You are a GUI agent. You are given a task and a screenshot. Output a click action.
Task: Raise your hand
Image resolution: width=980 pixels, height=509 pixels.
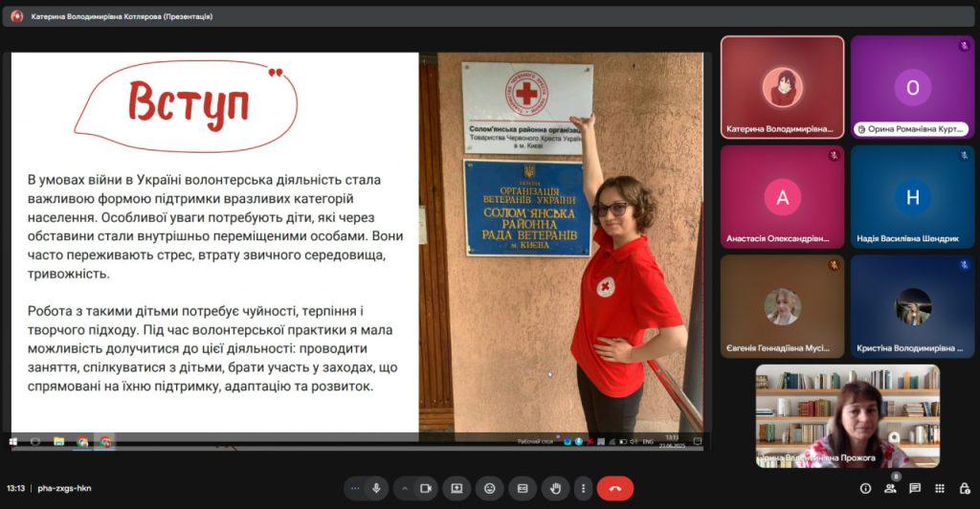[x=554, y=488]
